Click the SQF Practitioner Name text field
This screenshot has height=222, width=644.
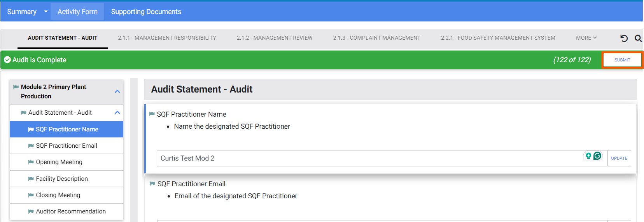(369, 158)
